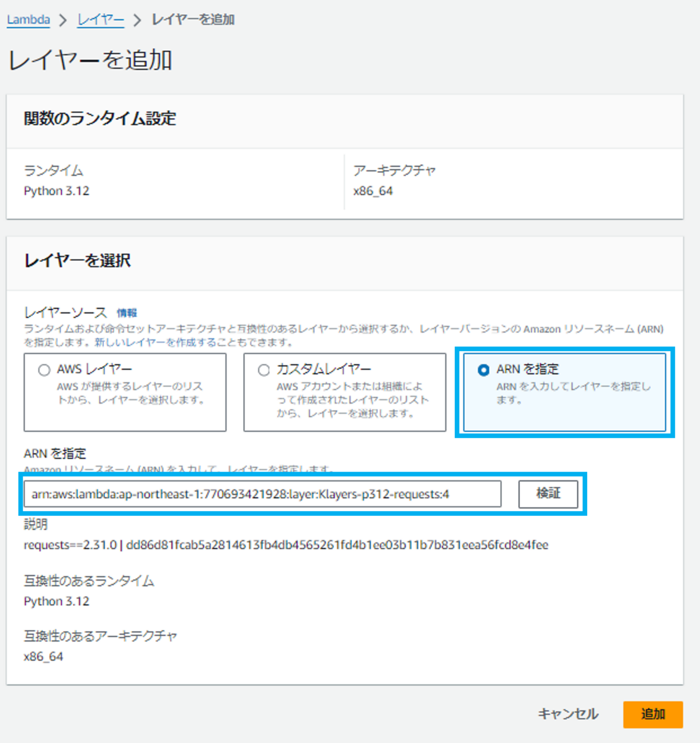This screenshot has height=743, width=700.
Task: Open the 情報 link beside レイヤーソース
Action: click(127, 313)
